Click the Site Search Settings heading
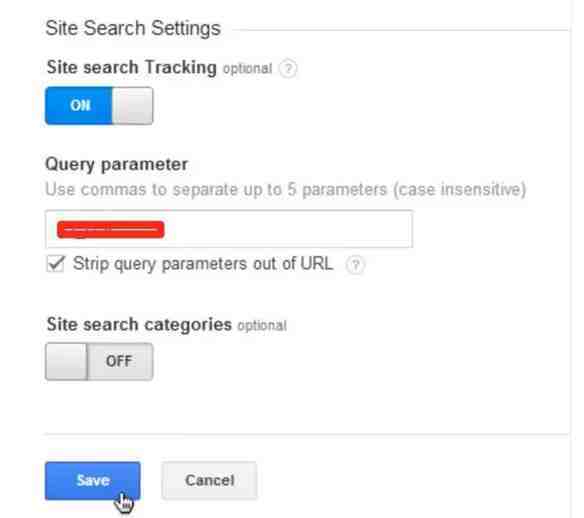This screenshot has height=518, width=584. click(x=133, y=28)
